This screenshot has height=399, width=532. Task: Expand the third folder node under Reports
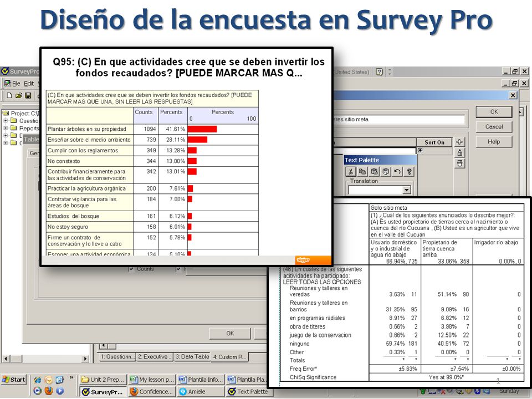6,135
